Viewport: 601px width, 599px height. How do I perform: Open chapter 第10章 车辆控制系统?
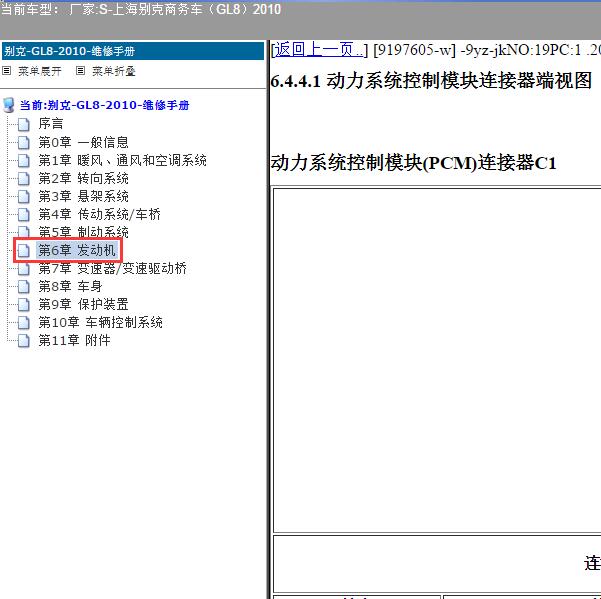coord(101,322)
